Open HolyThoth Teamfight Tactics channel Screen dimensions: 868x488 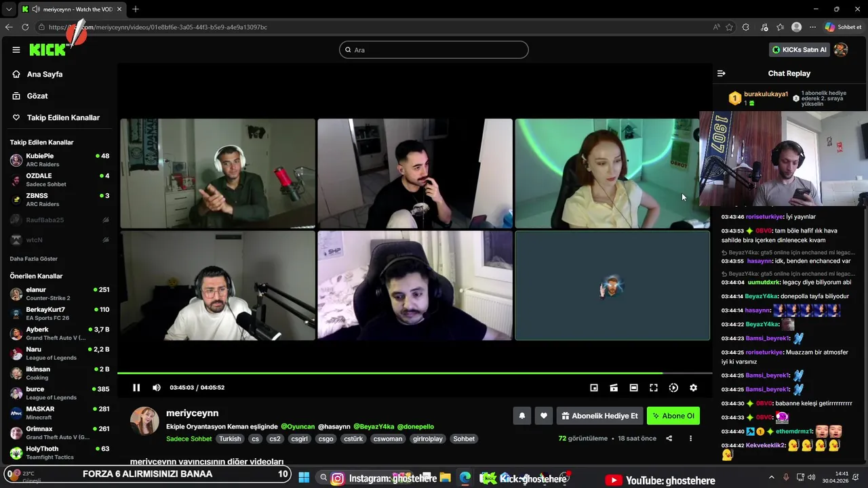tap(60, 453)
